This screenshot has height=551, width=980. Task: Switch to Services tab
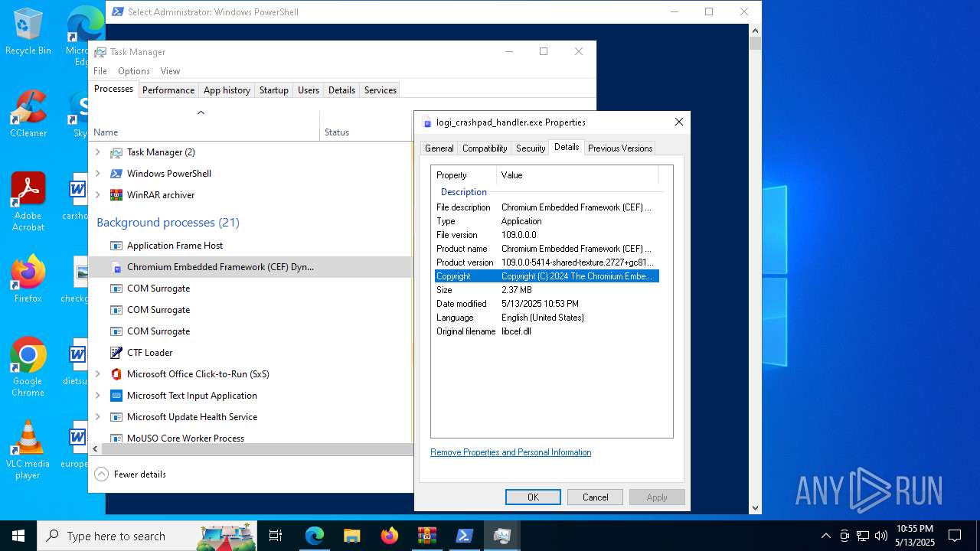pos(381,90)
